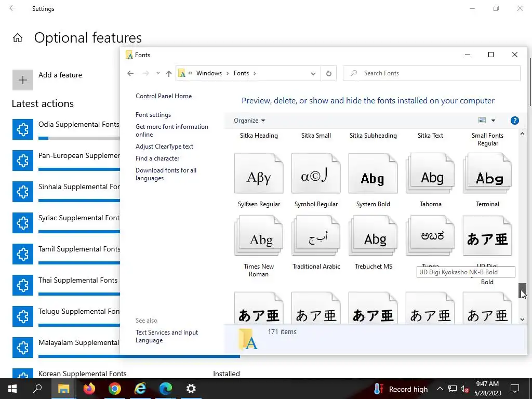Select the System Bold font icon
The height and width of the screenshot is (399, 532).
pos(373,174)
